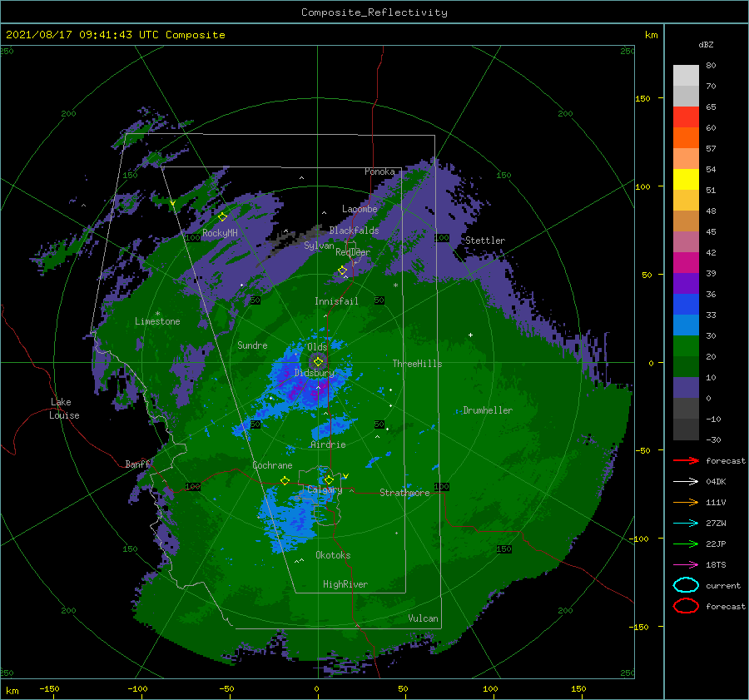Click the light gray 80-70 dBZ swatch
The image size is (749, 700).
point(686,76)
